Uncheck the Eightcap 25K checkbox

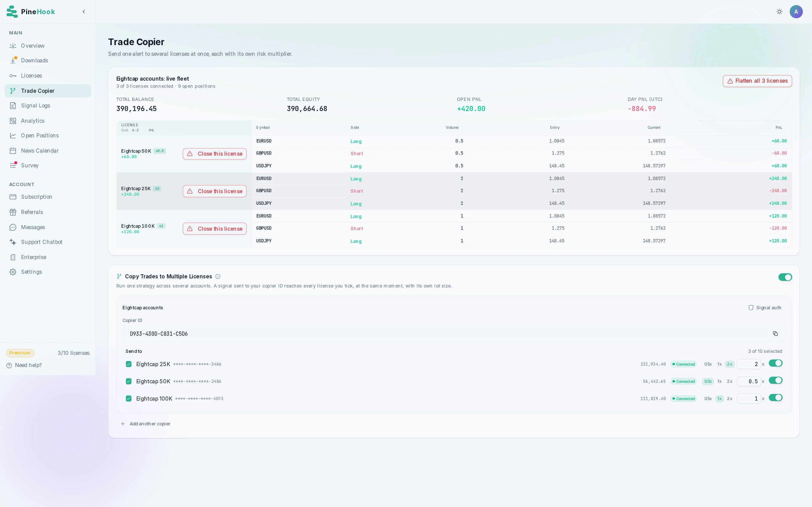coord(128,364)
